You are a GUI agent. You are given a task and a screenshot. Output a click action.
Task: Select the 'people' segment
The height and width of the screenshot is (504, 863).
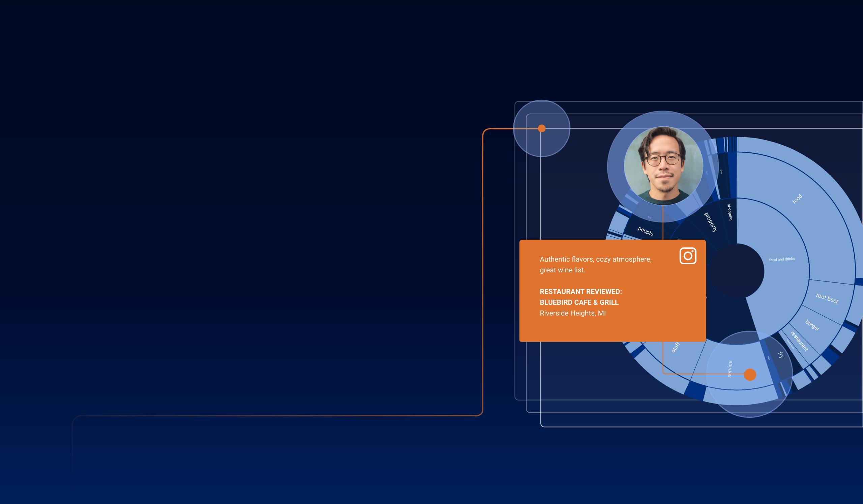pyautogui.click(x=645, y=232)
